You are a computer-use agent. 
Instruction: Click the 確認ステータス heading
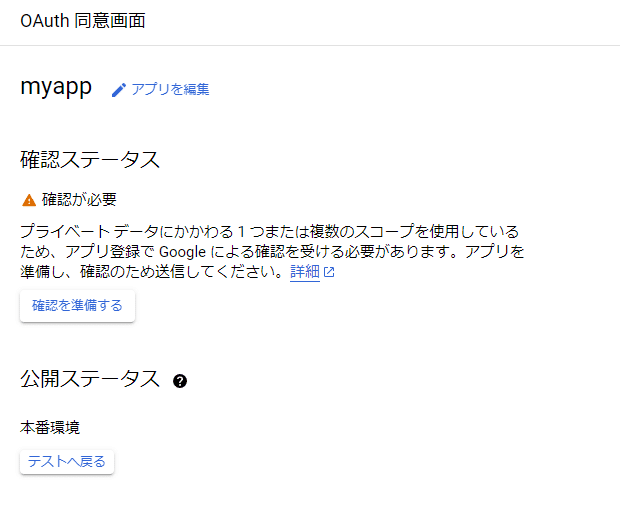point(90,160)
